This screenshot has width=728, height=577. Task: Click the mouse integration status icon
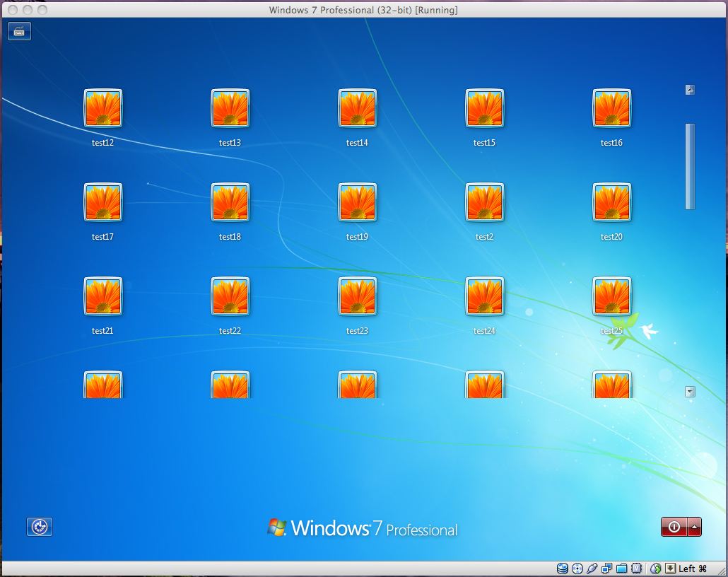[x=654, y=568]
